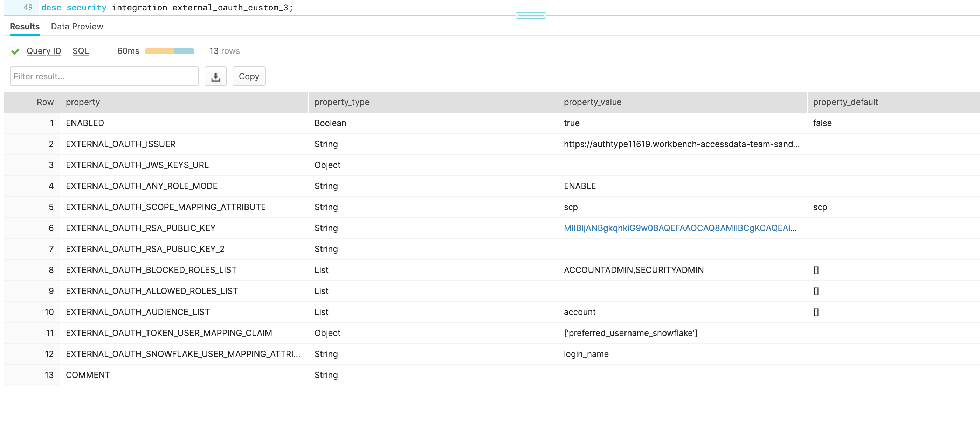Screen dimensions: 980x427
Task: Select the EXTERNAL_OAUTH_SCOPE_MAPPING_ATTRIBUTE cell
Action: 184,207
